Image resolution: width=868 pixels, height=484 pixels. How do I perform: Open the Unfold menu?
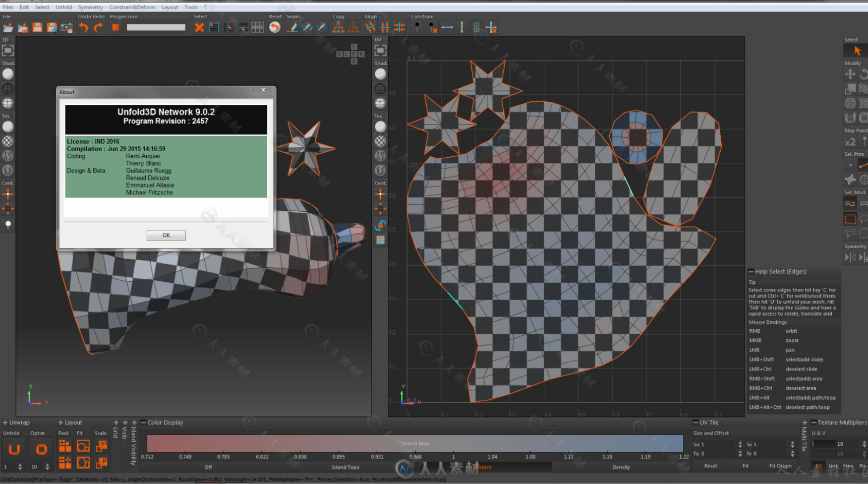point(64,7)
